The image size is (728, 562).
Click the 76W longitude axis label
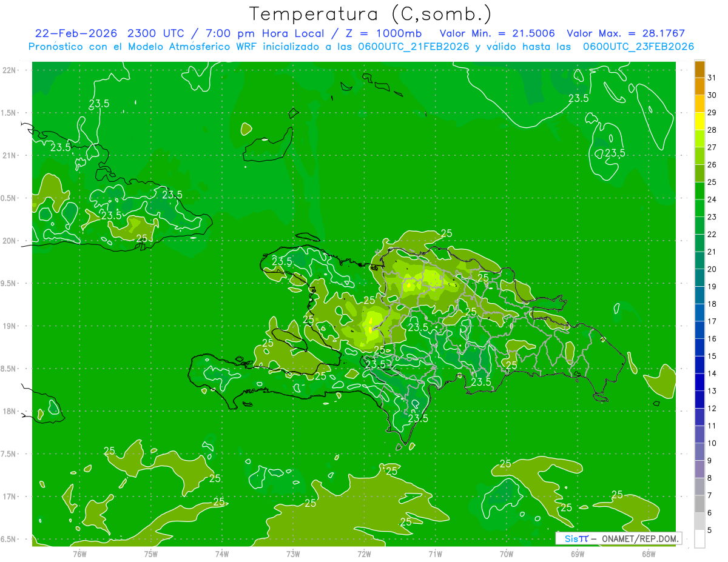pos(79,554)
